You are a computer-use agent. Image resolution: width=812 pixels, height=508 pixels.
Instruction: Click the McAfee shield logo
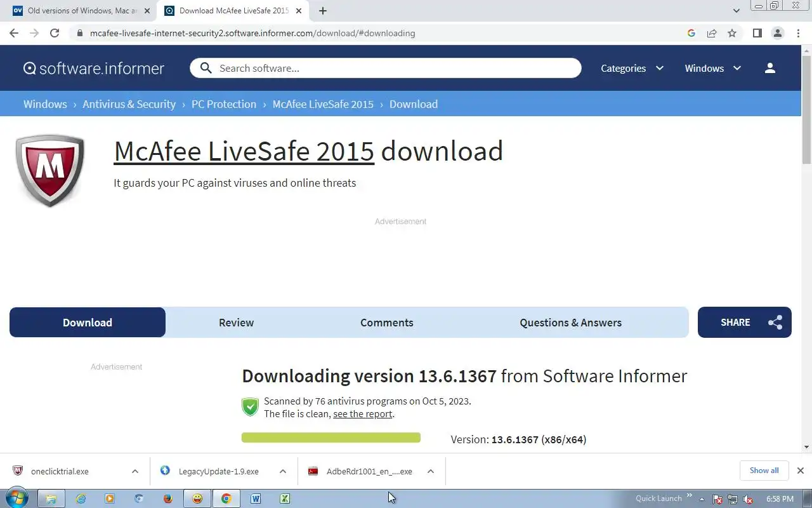coord(50,170)
